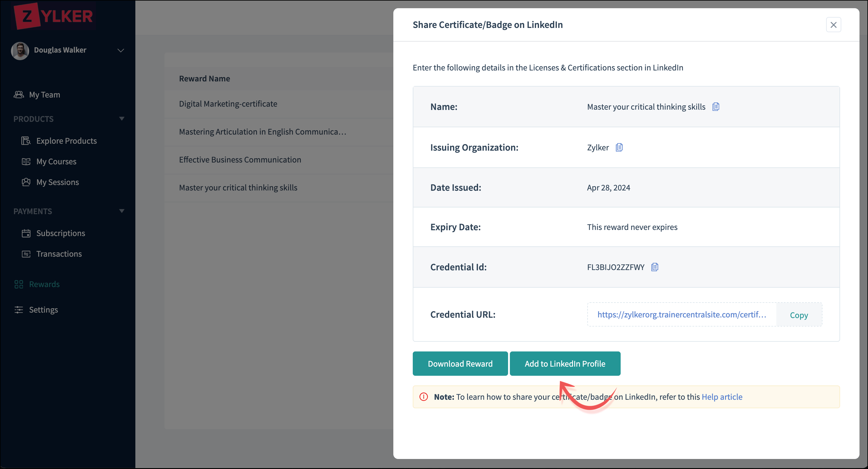The width and height of the screenshot is (868, 469).
Task: Open the Help article link
Action: point(722,397)
